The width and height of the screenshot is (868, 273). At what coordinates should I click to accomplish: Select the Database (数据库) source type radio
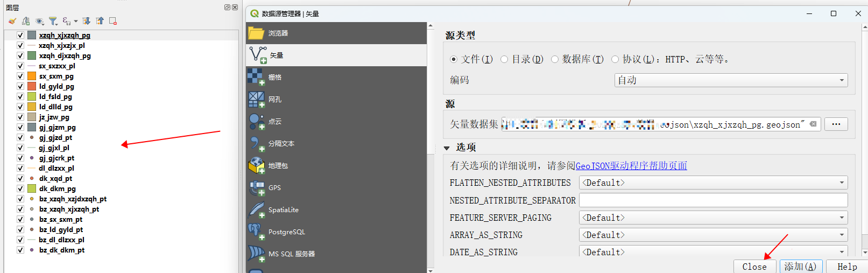coord(555,59)
